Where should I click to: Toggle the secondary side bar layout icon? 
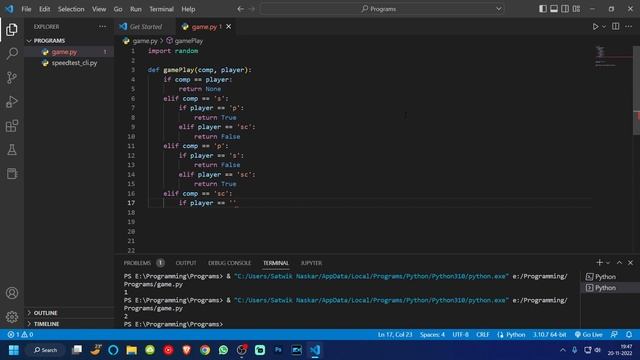coord(565,9)
